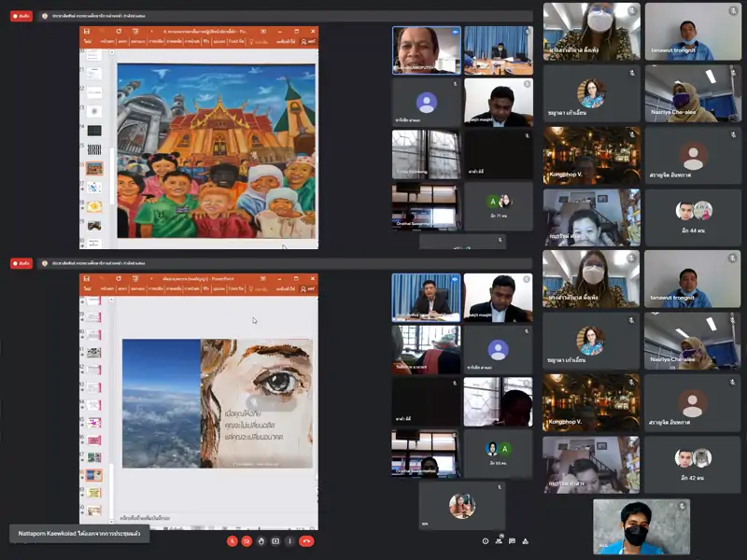The image size is (747, 560).
Task: Click the Tell Me lightbulb in lower PowerPoint
Action: [x=251, y=288]
